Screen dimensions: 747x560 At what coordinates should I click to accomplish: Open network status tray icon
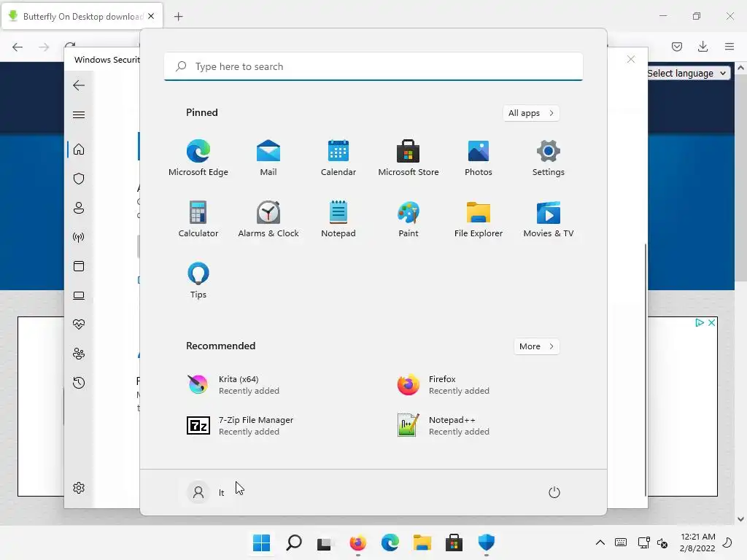tap(643, 542)
